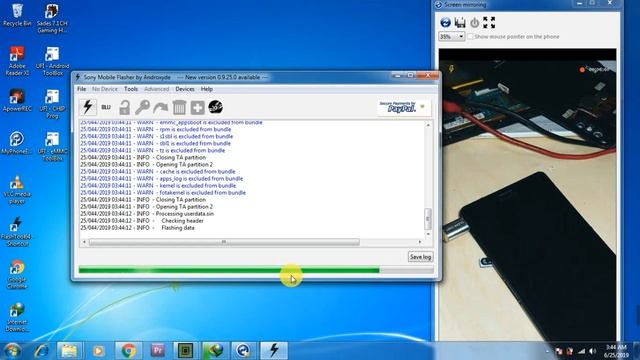640x360 pixels.
Task: Click the fullscreen icon in Screen mirroring
Action: coord(489,22)
